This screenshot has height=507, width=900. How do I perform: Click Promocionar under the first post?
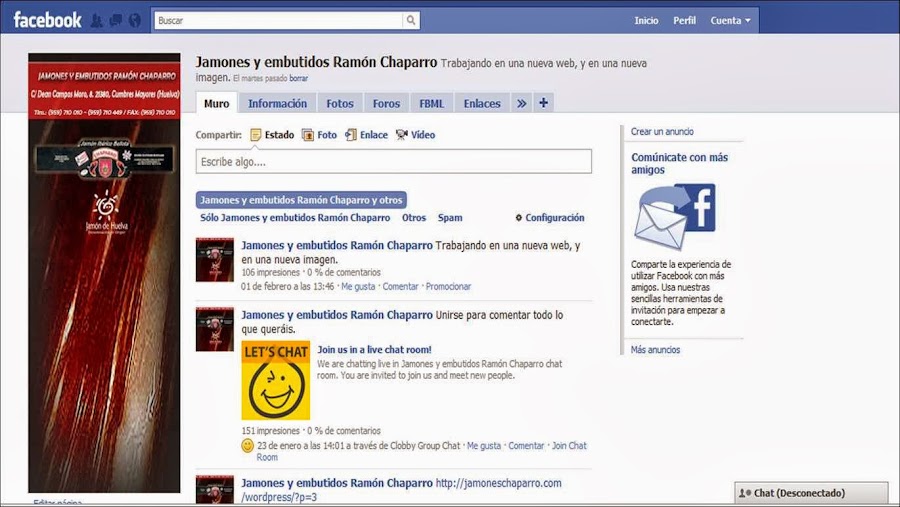[x=448, y=287]
